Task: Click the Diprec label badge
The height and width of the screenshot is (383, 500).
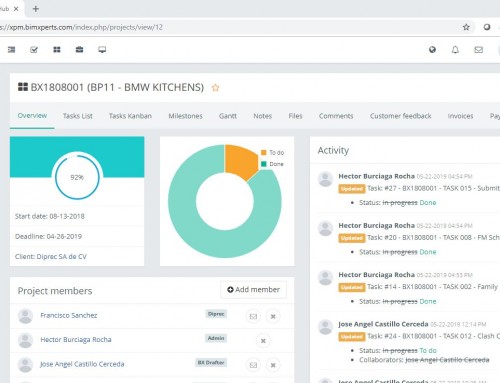Action: tap(216, 314)
